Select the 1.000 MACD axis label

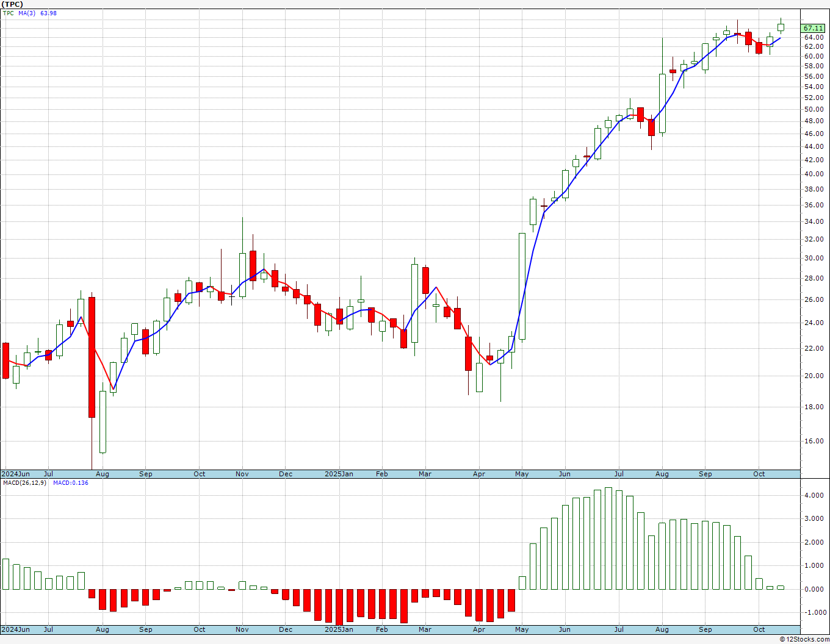(x=815, y=565)
